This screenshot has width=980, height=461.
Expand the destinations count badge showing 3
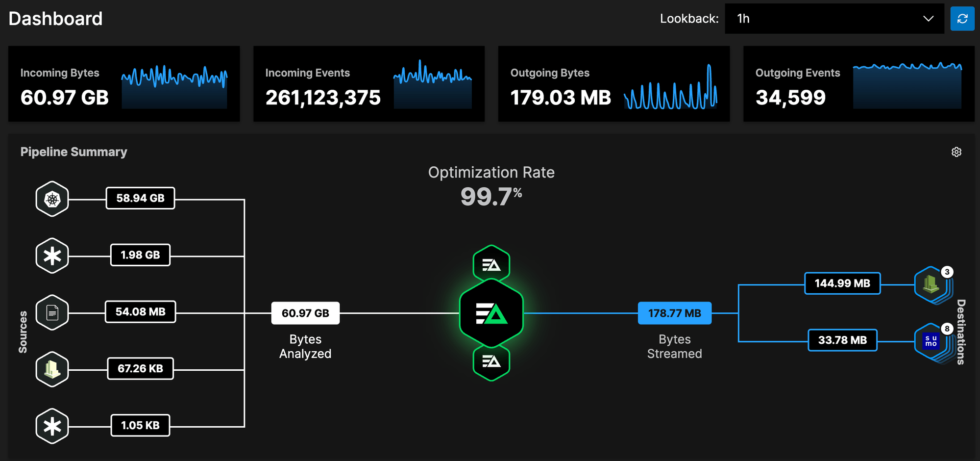(945, 271)
